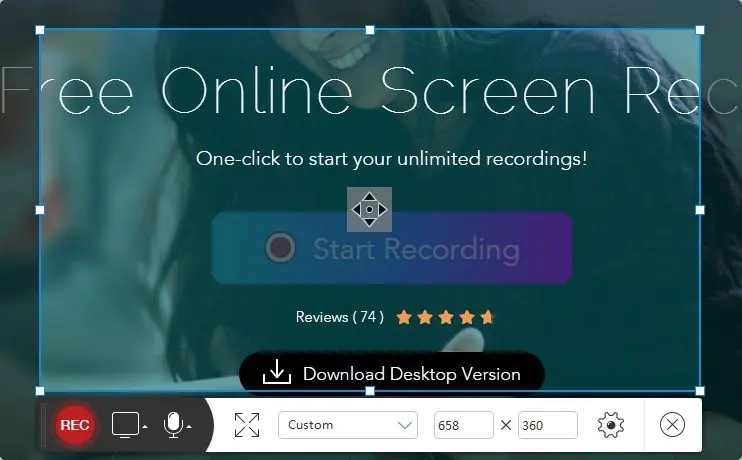Click Download Desktop Version button
Viewport: 742px width, 460px height.
coord(392,374)
